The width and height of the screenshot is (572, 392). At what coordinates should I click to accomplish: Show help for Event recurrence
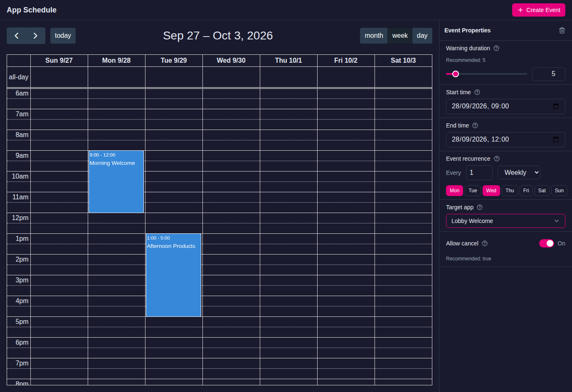[497, 159]
